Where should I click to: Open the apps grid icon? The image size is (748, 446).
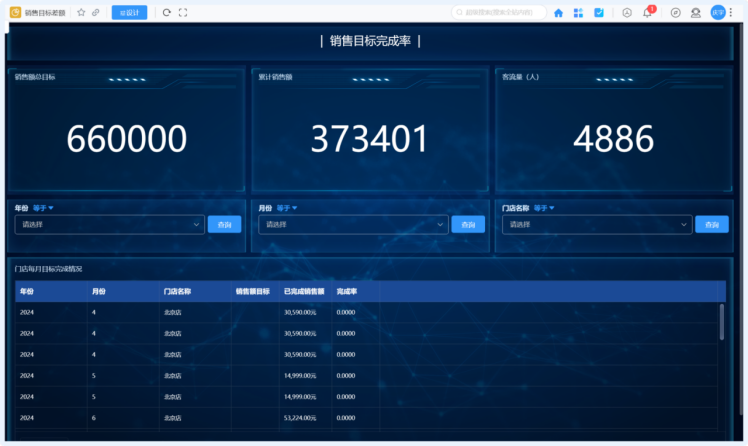(x=578, y=13)
